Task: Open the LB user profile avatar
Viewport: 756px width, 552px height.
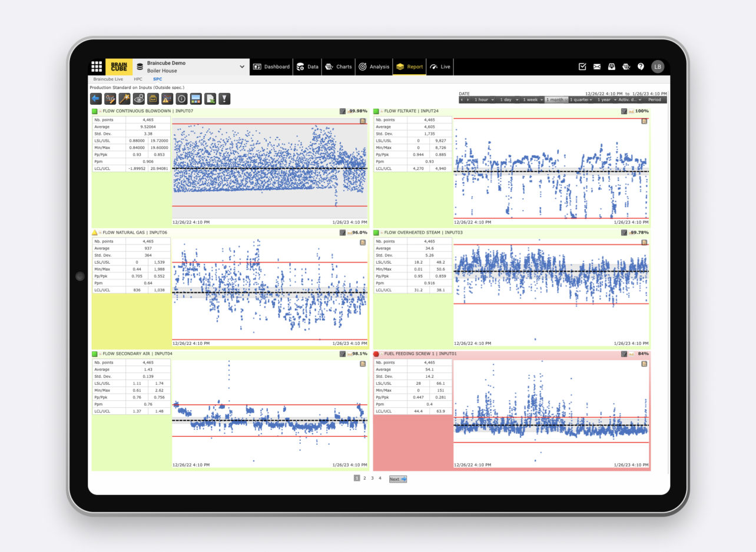Action: [658, 66]
